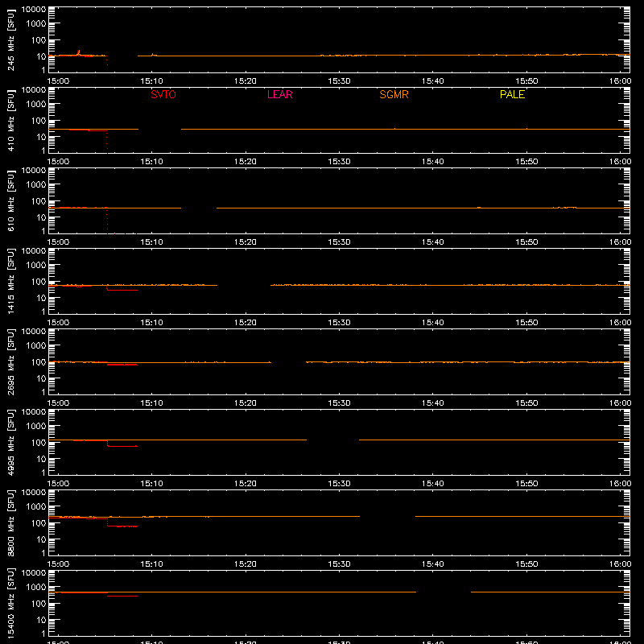Click the 1000 tick on 410 MHz axis
The image size is (644, 644).
pyautogui.click(x=36, y=105)
